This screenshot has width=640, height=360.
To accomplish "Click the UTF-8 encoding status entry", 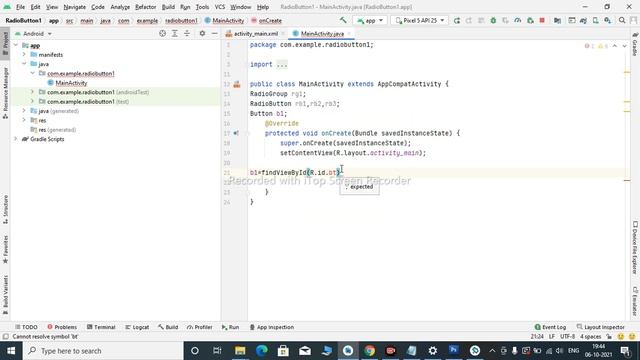I will [567, 337].
